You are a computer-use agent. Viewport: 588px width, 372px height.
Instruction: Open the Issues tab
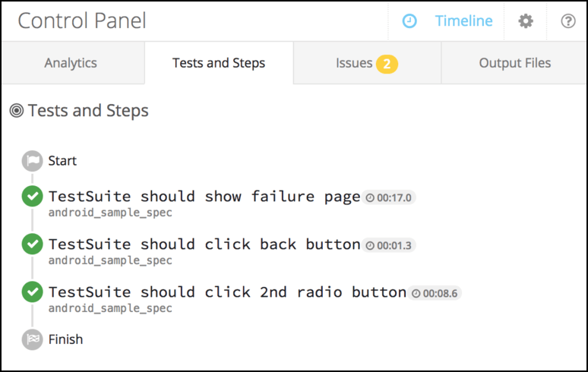click(x=354, y=63)
